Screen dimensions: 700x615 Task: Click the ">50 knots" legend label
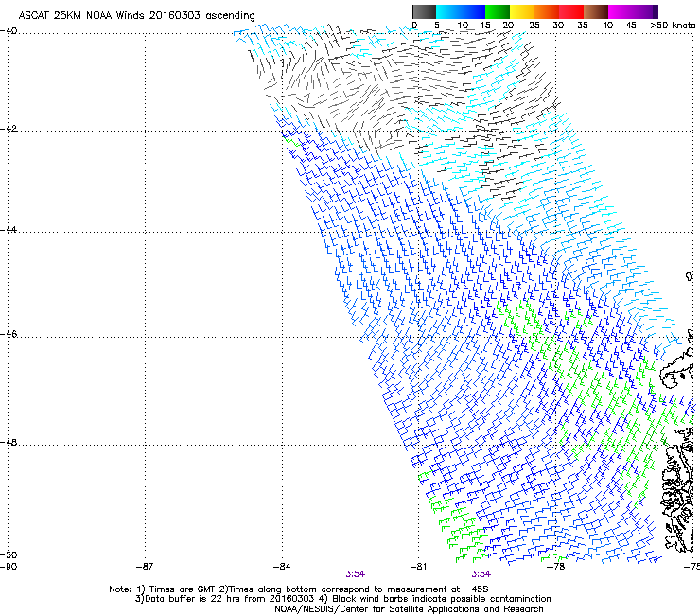(673, 26)
